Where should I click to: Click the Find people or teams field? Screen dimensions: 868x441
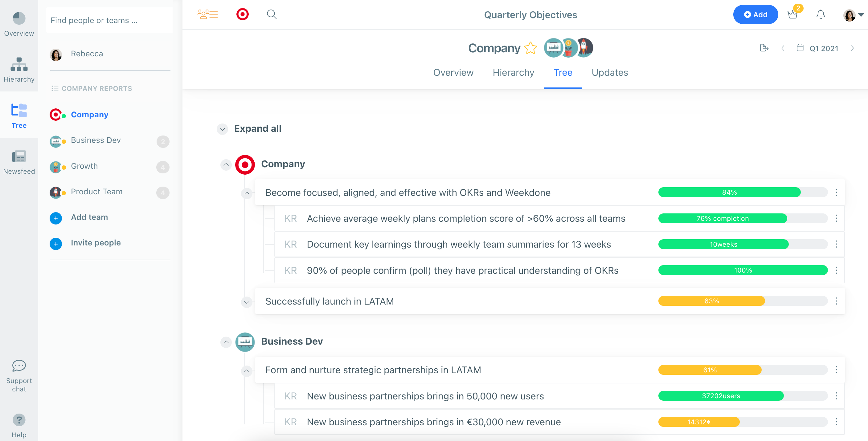pyautogui.click(x=109, y=20)
